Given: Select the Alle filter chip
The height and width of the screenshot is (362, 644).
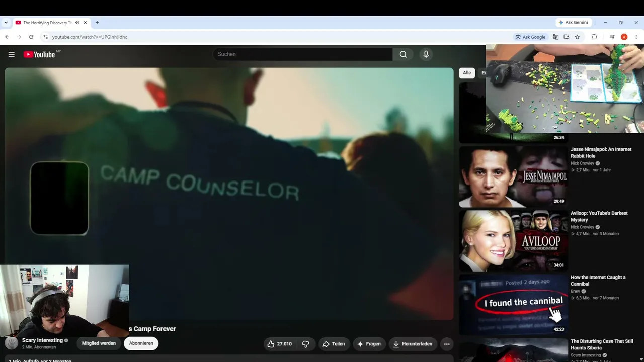Looking at the screenshot, I should pos(467,73).
